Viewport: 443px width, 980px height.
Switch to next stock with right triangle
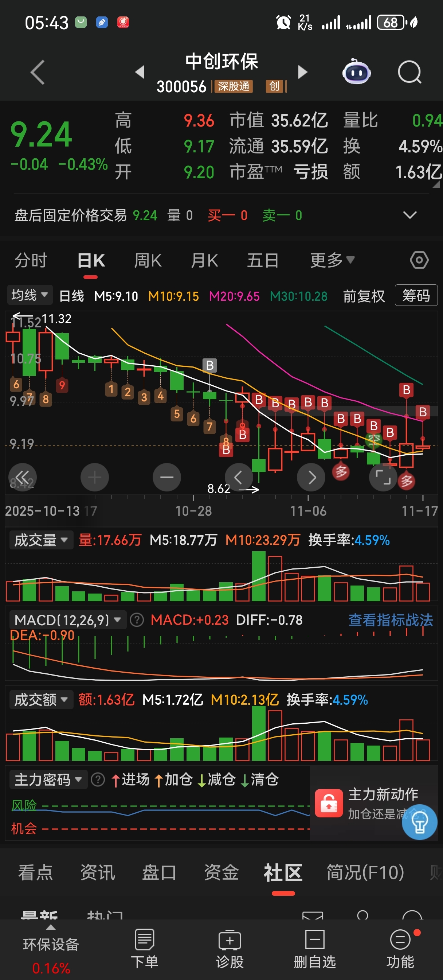(302, 72)
